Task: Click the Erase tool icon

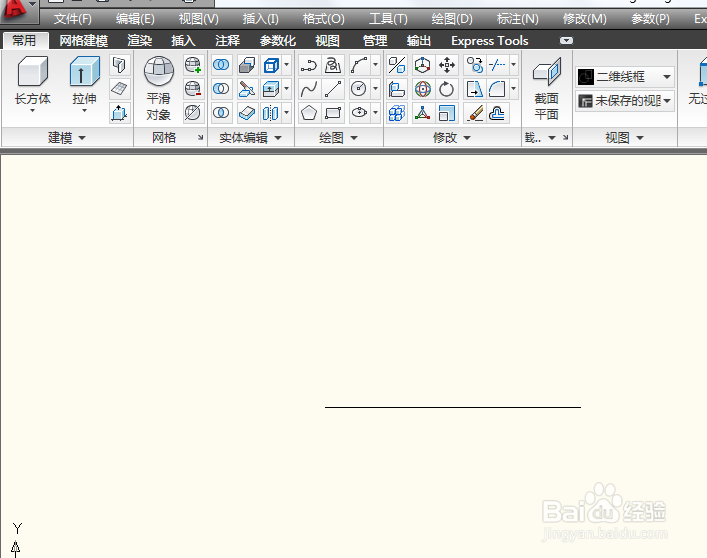Action: (x=475, y=113)
